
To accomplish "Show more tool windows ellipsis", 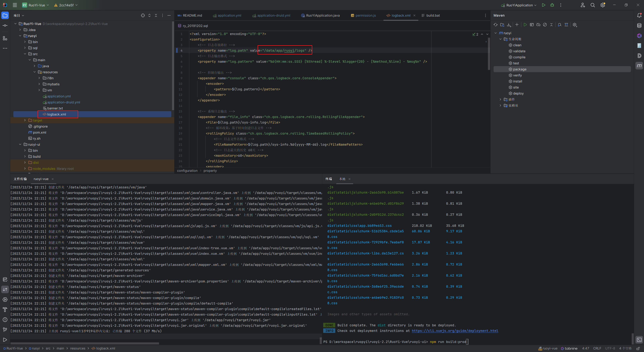I will pos(5,48).
